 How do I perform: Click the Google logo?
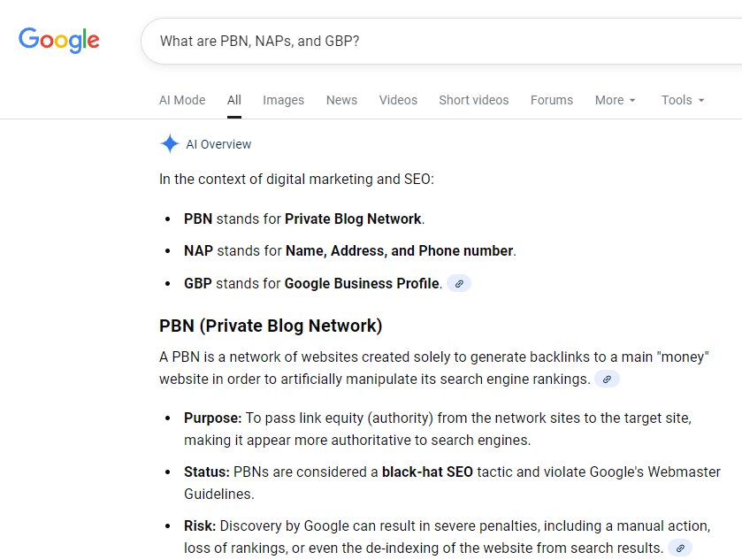click(x=59, y=40)
